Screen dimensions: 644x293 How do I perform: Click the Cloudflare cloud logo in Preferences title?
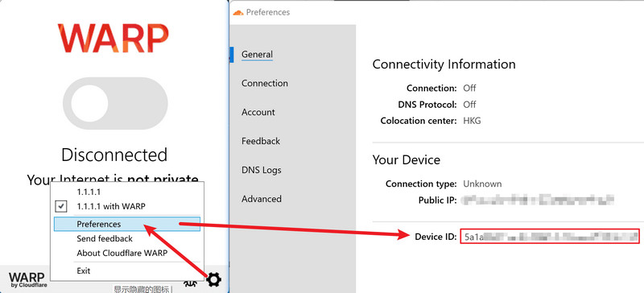[238, 13]
